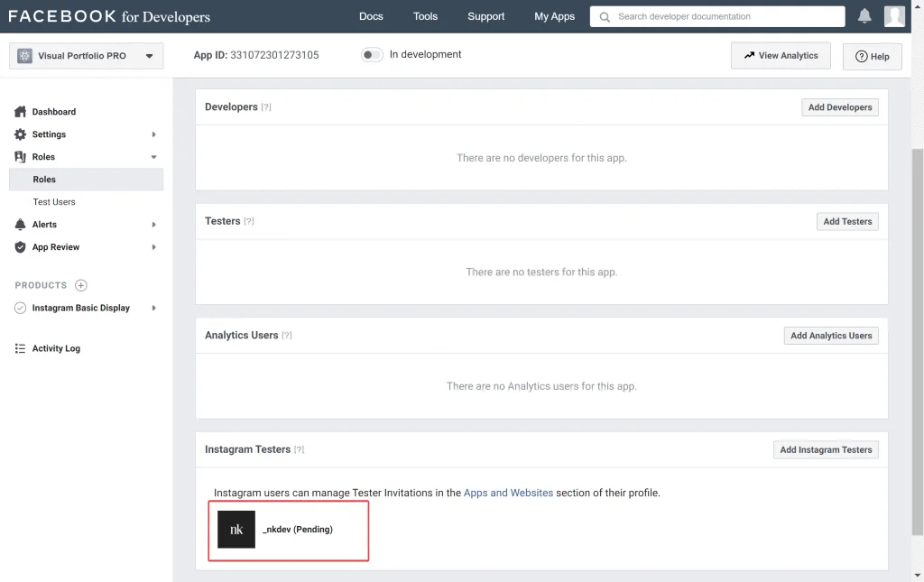Open Dashboard from the sidebar
924x582 pixels.
(x=53, y=111)
